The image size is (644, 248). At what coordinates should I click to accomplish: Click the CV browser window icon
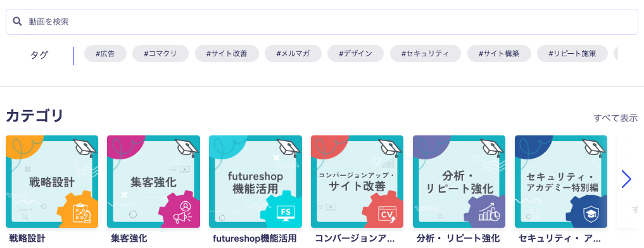point(387,214)
